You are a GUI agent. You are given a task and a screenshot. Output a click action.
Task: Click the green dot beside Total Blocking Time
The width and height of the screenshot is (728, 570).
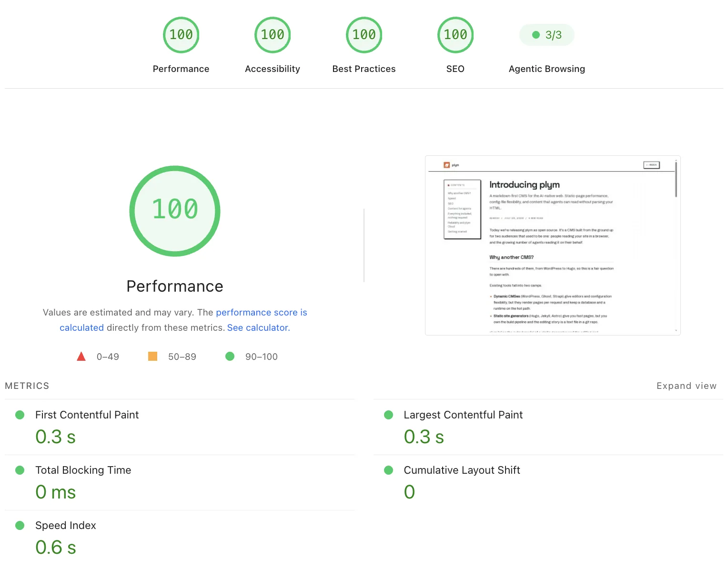pos(20,470)
